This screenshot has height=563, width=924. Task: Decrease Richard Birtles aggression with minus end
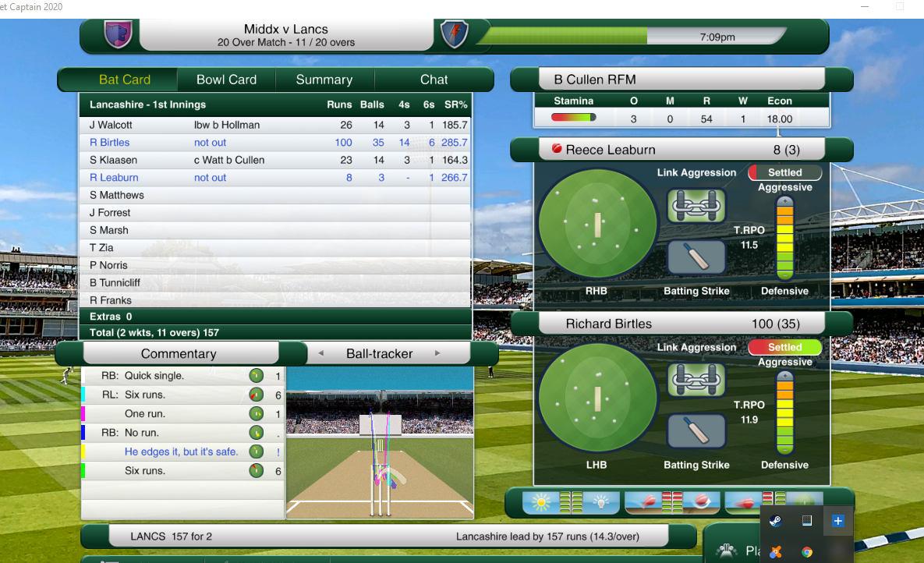[x=784, y=449]
